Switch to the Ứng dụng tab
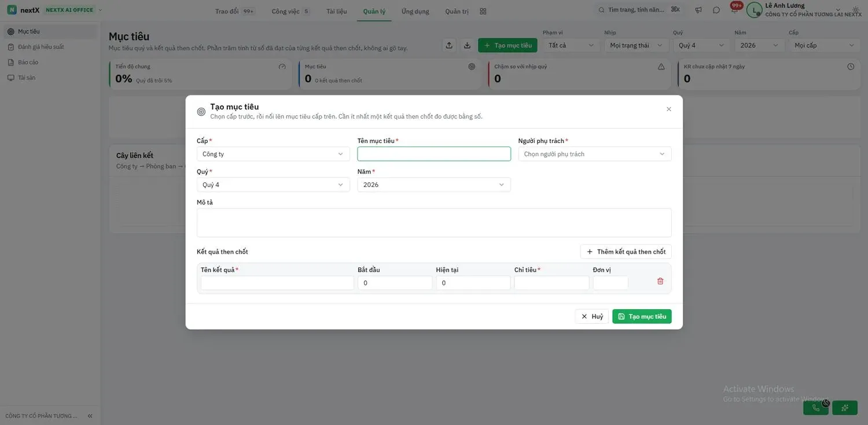This screenshot has width=868, height=425. 415,11
